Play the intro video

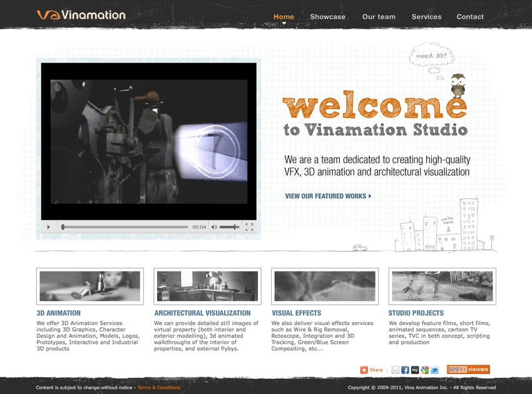pyautogui.click(x=49, y=227)
